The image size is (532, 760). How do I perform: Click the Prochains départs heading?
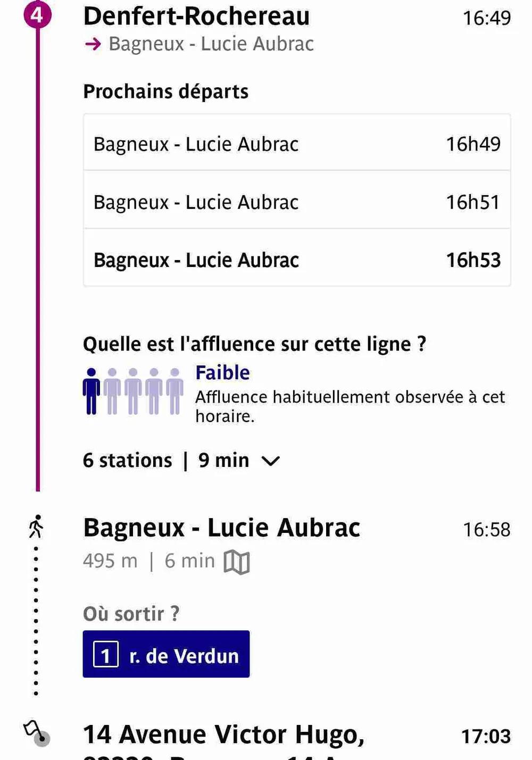(165, 91)
